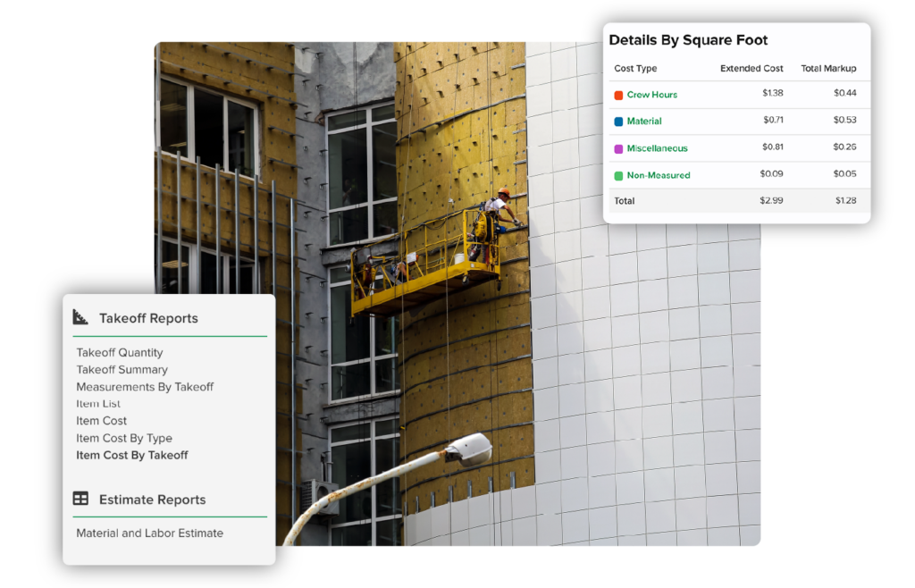Click the Total Markup column header
Viewport: 915px width, 588px height.
click(828, 69)
